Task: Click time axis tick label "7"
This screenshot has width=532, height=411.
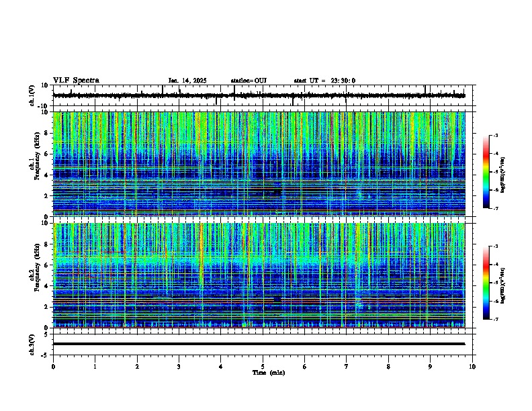Action: [x=347, y=367]
